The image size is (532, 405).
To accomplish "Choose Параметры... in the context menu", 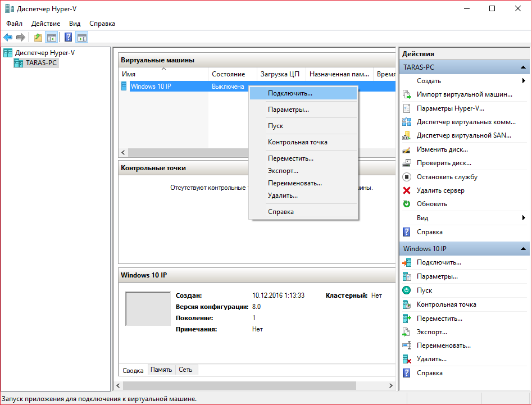I will pyautogui.click(x=303, y=110).
